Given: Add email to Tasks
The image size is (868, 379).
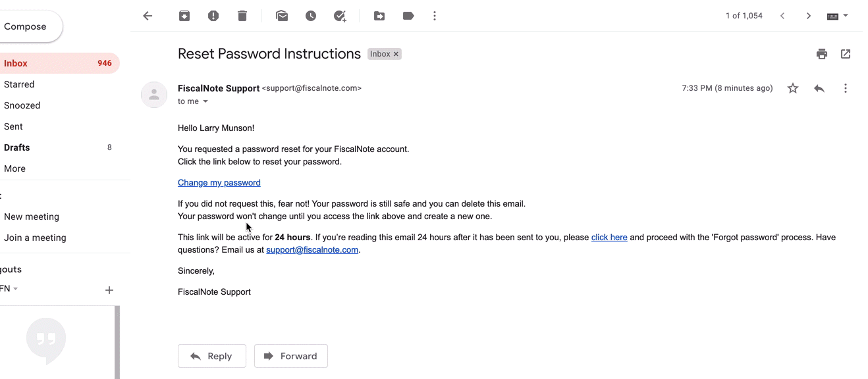Looking at the screenshot, I should 340,16.
